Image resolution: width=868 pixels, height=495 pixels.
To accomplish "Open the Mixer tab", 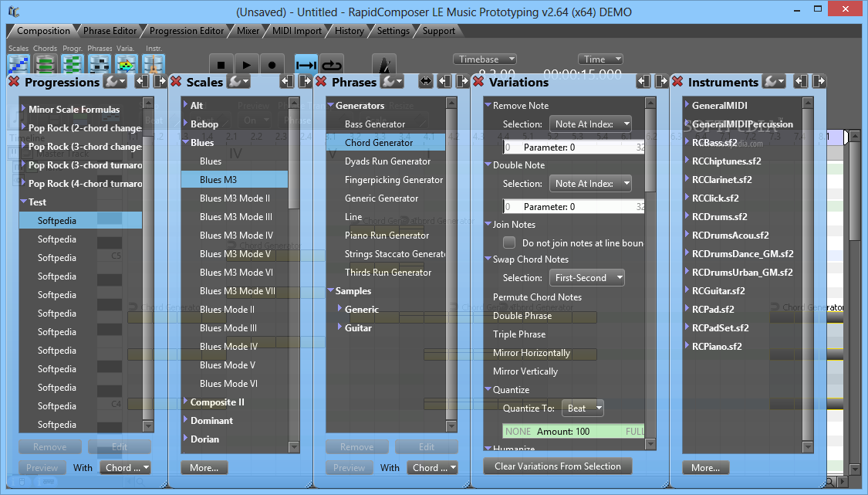I will point(248,31).
